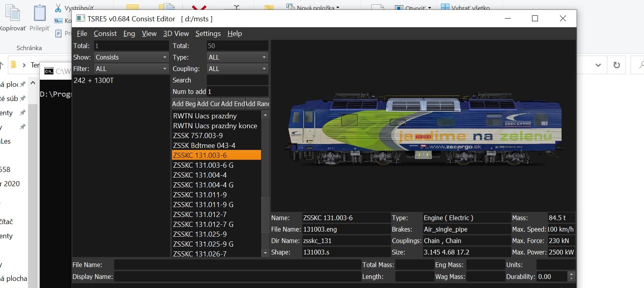Click the Add Beg button

[184, 104]
